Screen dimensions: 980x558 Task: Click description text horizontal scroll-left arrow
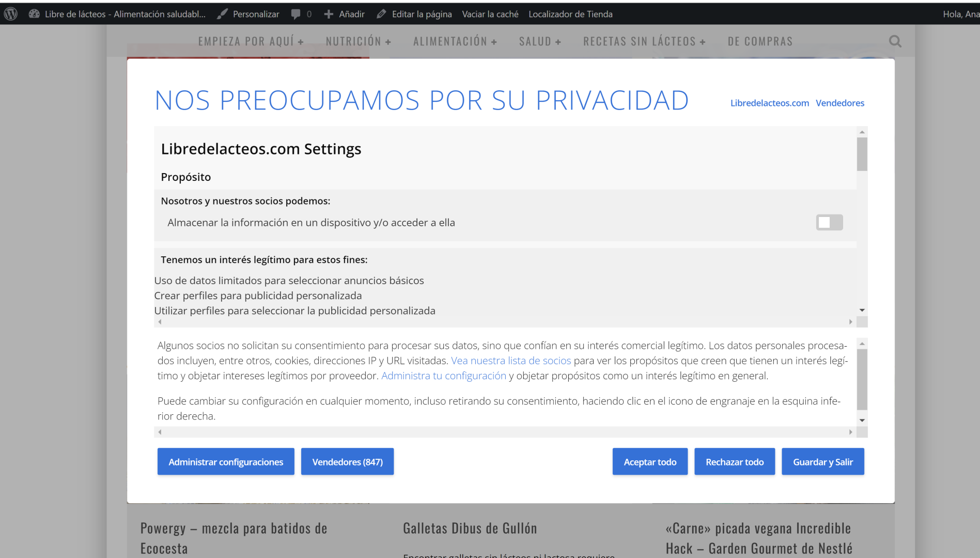point(160,432)
